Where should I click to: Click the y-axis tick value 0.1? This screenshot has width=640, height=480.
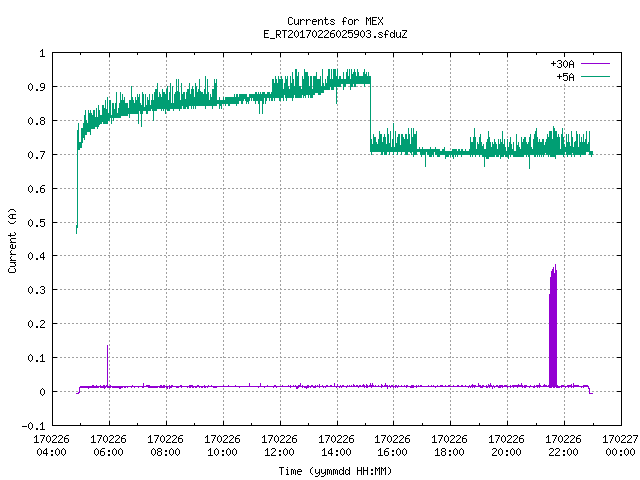[36, 358]
